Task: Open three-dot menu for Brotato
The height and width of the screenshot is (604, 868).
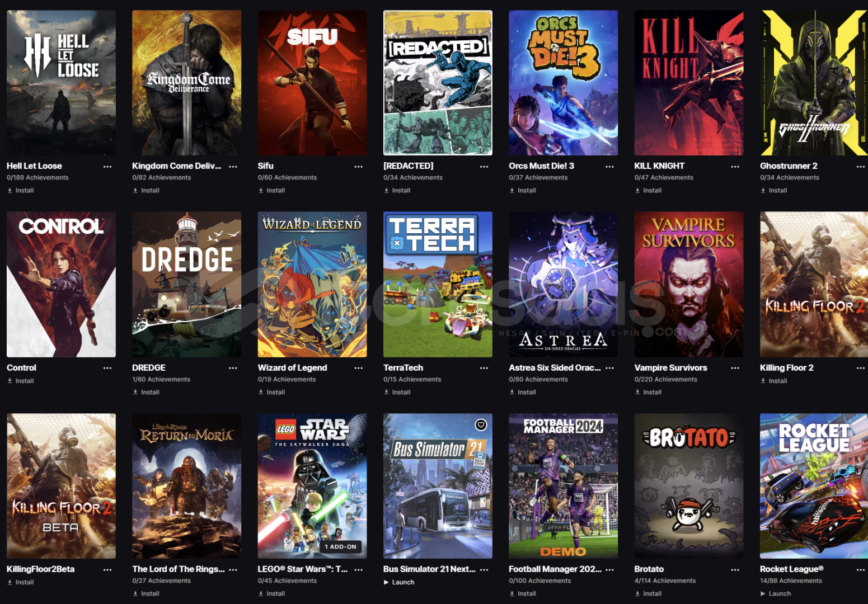Action: point(735,569)
